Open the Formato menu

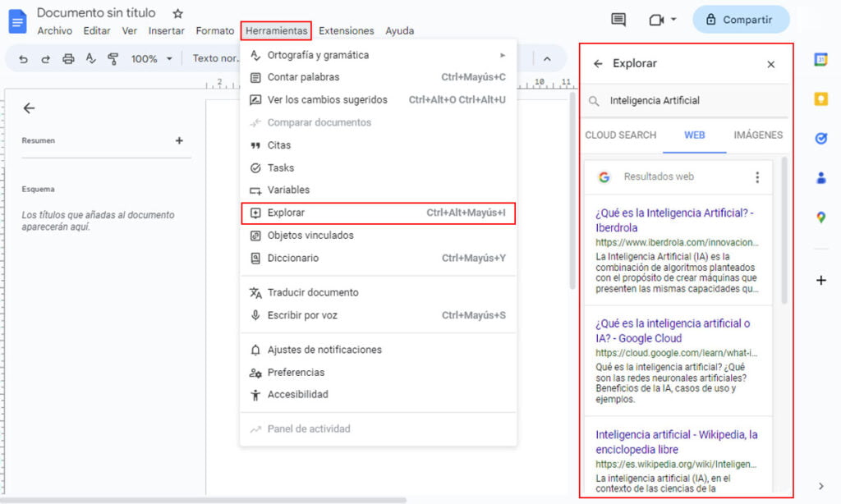pos(215,31)
